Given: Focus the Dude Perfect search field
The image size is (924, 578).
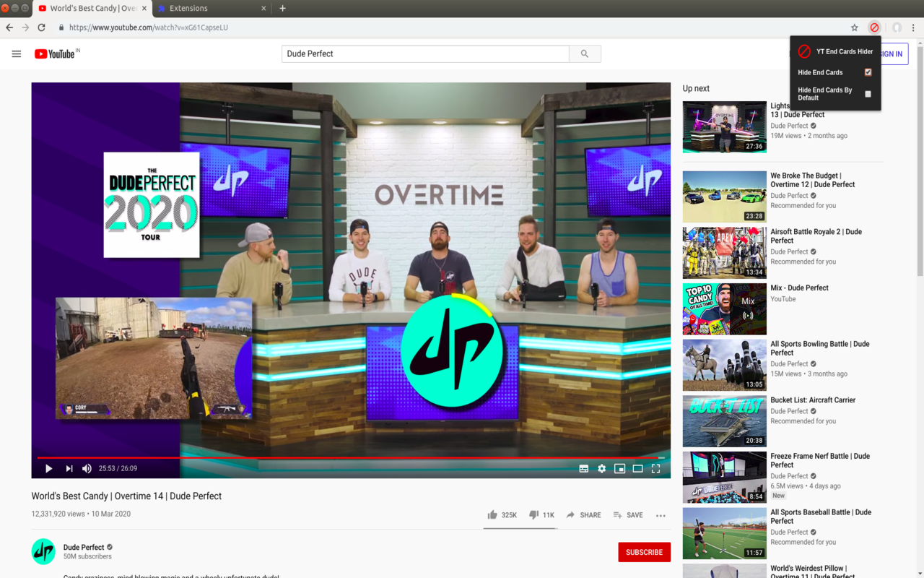Looking at the screenshot, I should coord(425,53).
